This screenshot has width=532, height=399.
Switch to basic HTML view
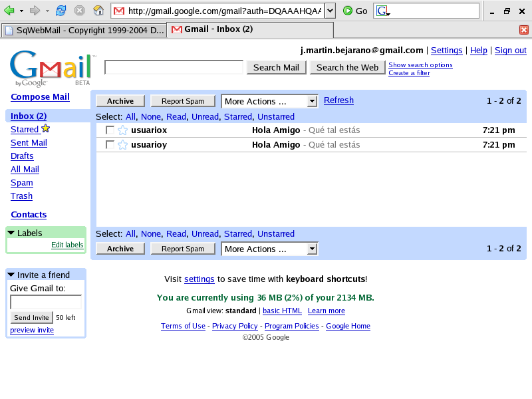282,311
